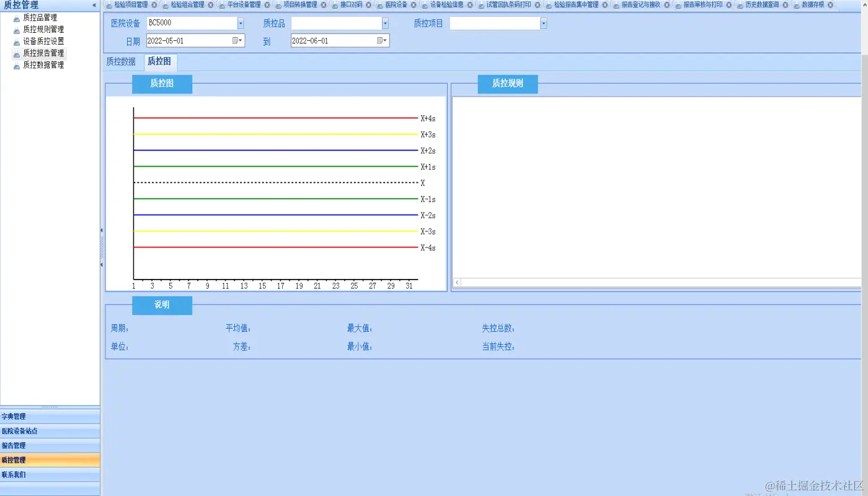Switch to the 历史数据查询 tab

click(762, 5)
